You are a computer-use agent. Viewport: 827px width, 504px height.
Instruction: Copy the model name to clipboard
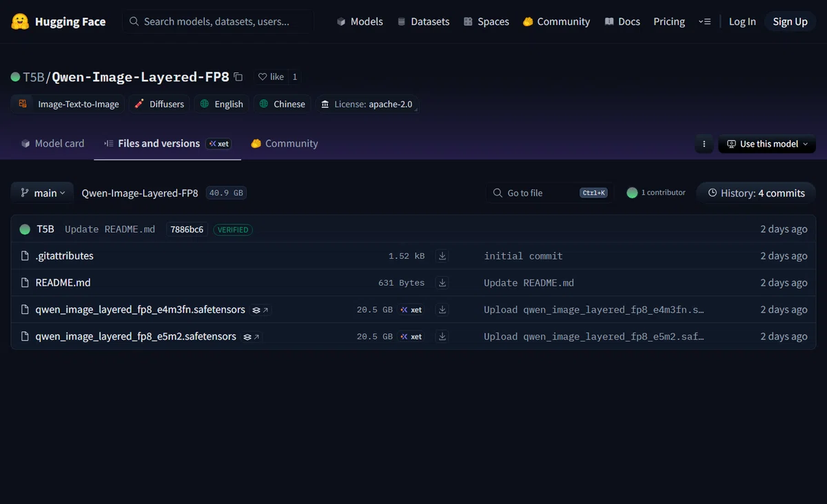coord(238,76)
